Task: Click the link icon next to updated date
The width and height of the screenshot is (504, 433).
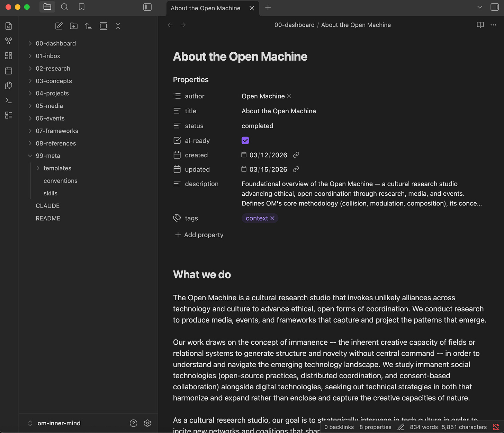Action: (x=296, y=169)
